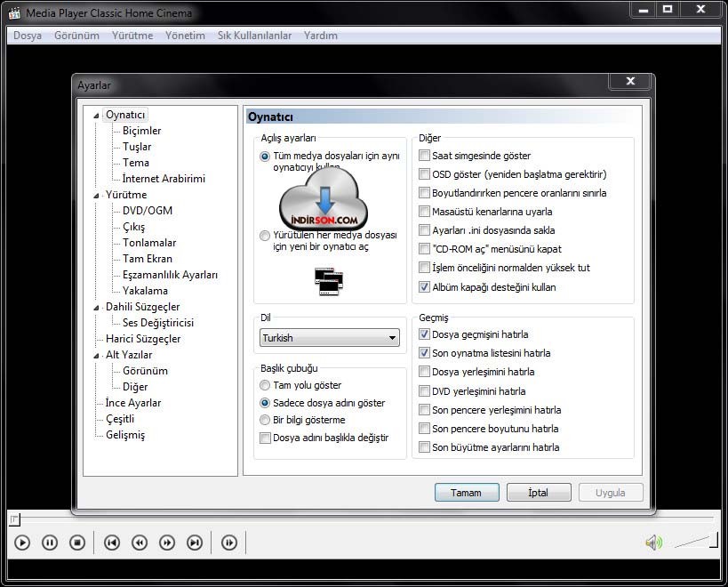Screen dimensions: 728x587
Task: Click the Uygula button
Action: pos(611,492)
